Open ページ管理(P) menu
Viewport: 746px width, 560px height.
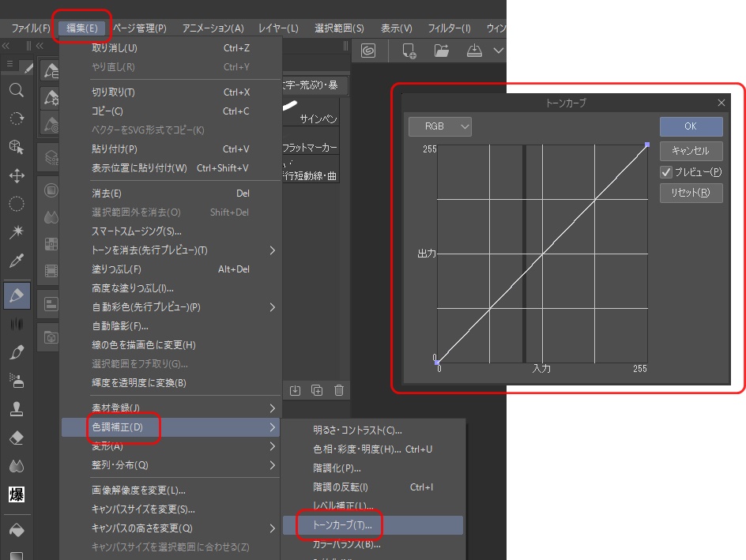[x=139, y=28]
